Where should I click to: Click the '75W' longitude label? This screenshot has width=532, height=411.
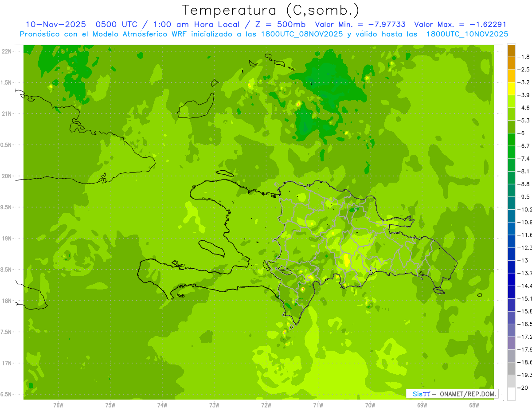tap(110, 405)
